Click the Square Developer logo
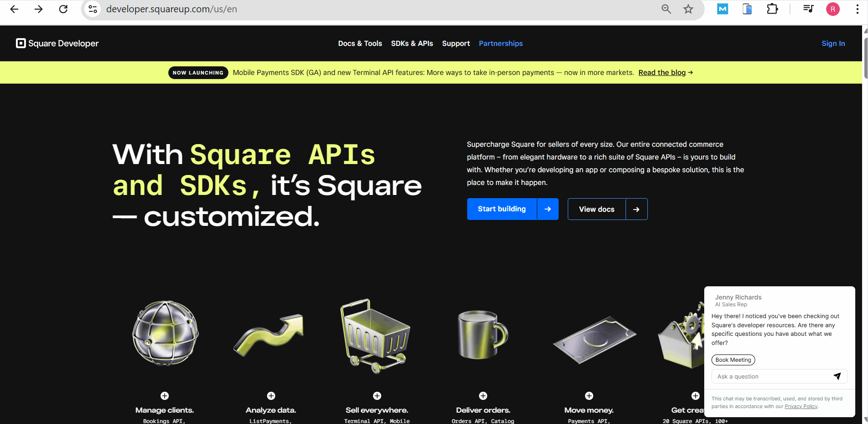Image resolution: width=868 pixels, height=424 pixels. (57, 43)
